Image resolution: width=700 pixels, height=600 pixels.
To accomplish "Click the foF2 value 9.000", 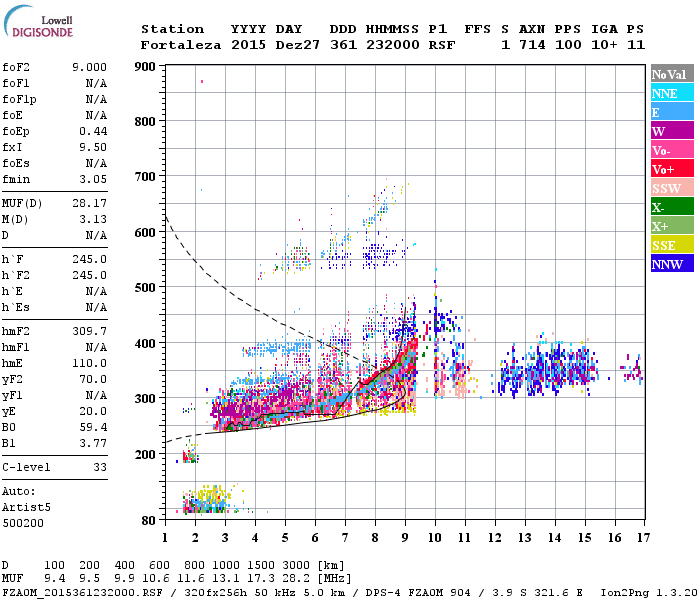I will pos(89,67).
